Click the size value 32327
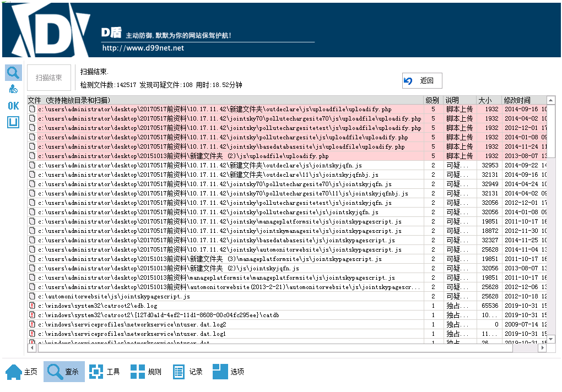This screenshot has height=392, width=562. tap(490, 240)
